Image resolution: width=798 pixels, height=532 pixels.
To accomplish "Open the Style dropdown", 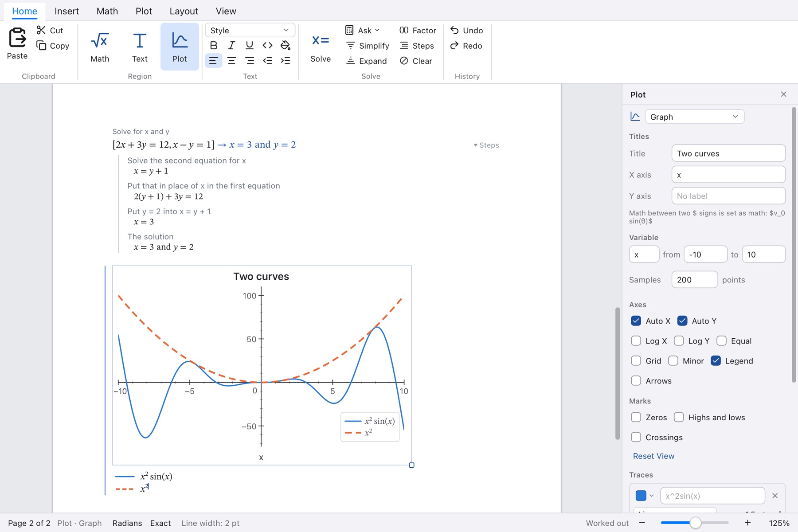I will click(x=250, y=30).
